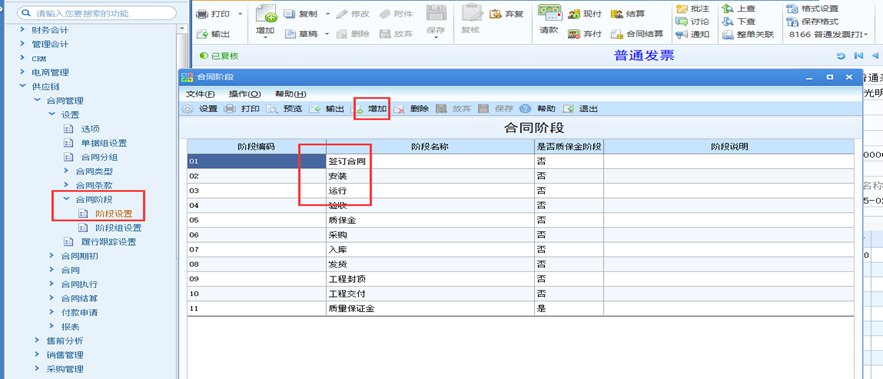This screenshot has width=883, height=379.
Task: Select 阶段组设置 in the tree
Action: tap(118, 228)
